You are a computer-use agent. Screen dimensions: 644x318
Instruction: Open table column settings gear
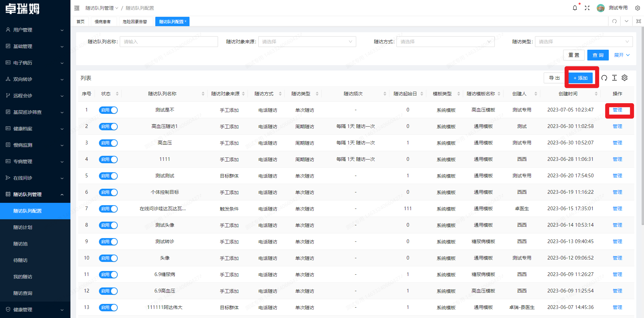(625, 78)
